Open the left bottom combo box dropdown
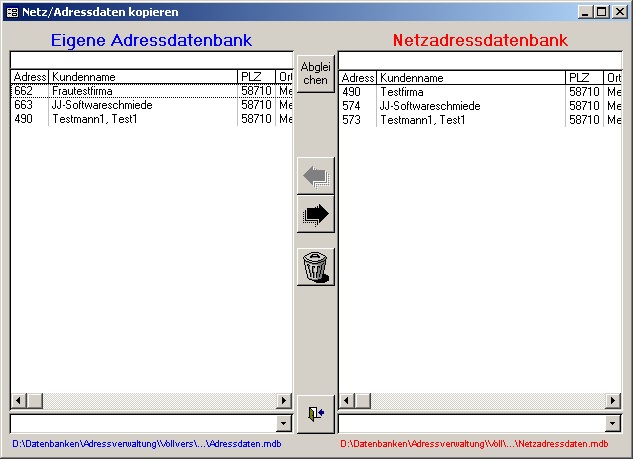 tap(284, 423)
